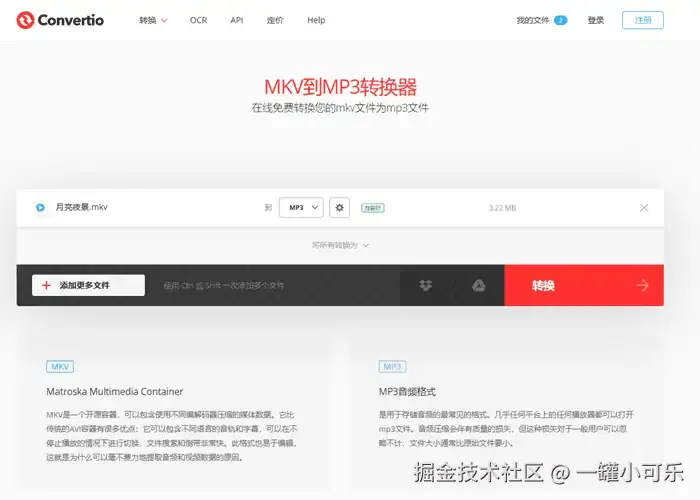This screenshot has height=500, width=700.
Task: Click the 添加更多文件 button
Action: [x=88, y=285]
